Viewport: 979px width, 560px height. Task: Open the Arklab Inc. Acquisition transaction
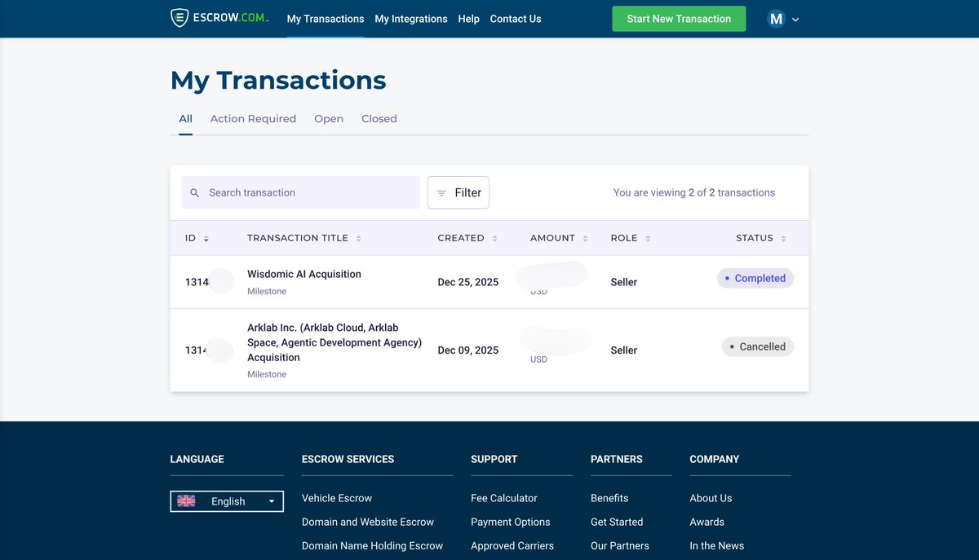point(334,342)
